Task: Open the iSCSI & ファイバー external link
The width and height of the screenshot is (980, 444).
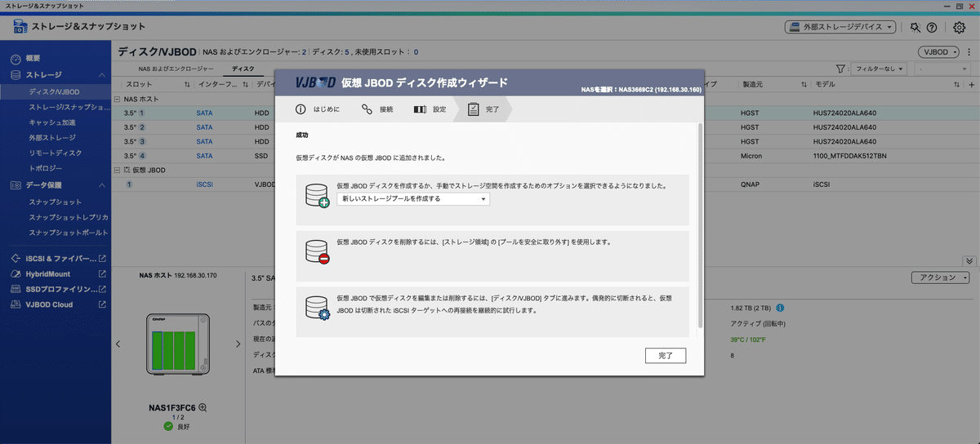Action: pos(102,259)
